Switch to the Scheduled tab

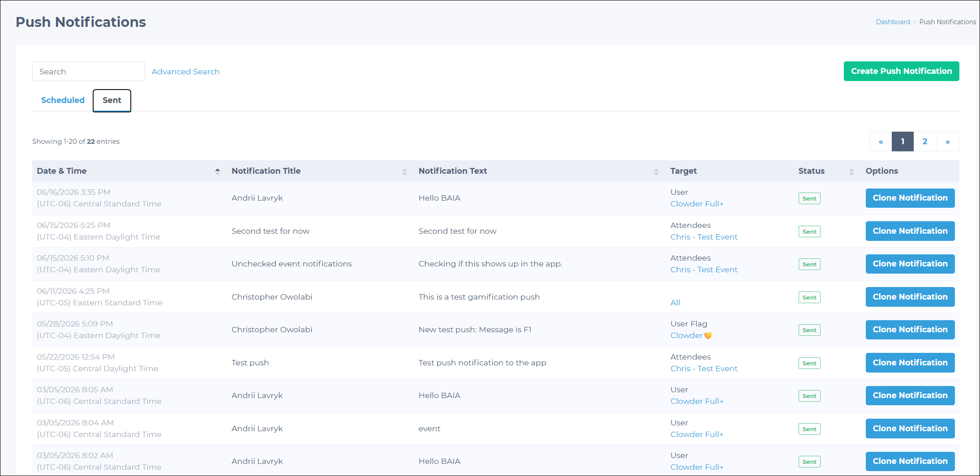pyautogui.click(x=63, y=100)
